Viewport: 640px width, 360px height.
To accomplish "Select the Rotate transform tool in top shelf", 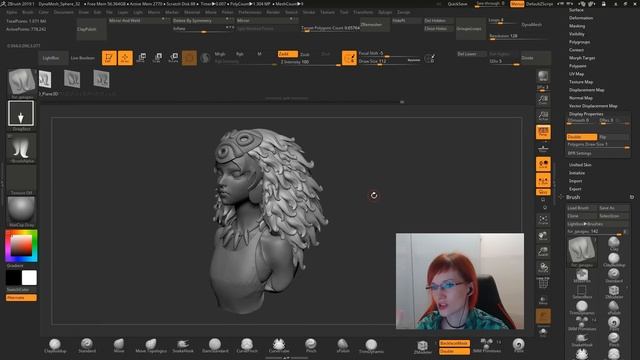I will [x=173, y=58].
